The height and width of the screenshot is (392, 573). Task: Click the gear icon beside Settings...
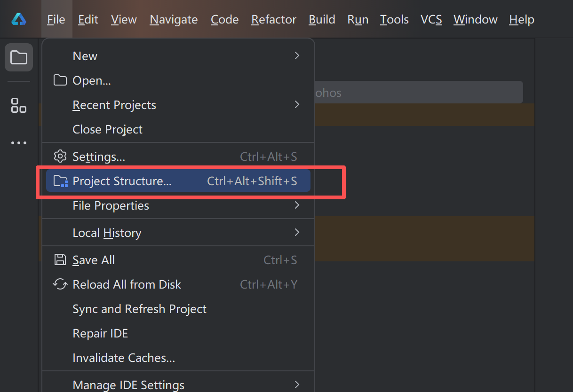tap(60, 156)
